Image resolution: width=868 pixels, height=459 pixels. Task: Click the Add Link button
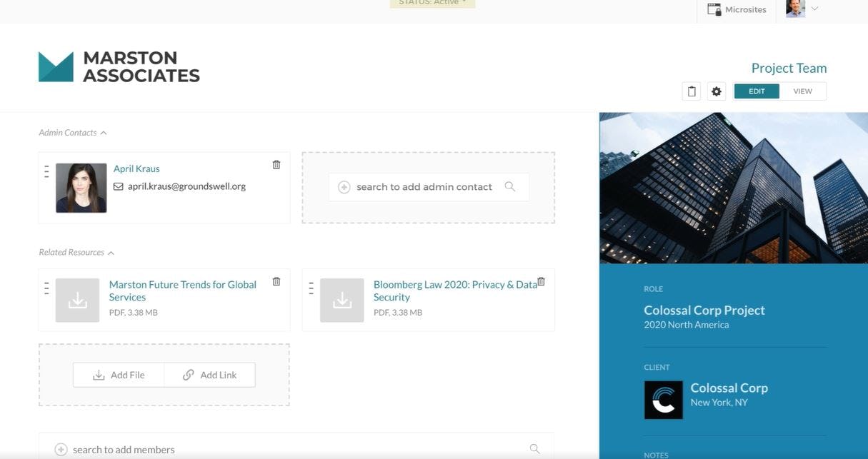tap(209, 374)
